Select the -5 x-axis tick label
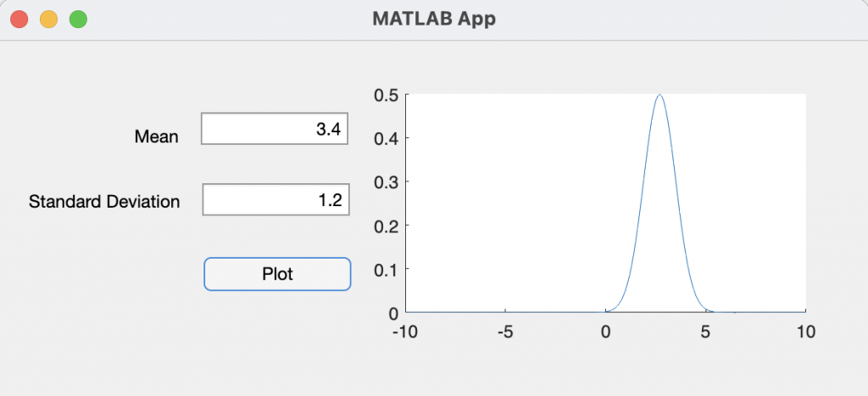Screen dimensions: 868x396 coord(505,331)
